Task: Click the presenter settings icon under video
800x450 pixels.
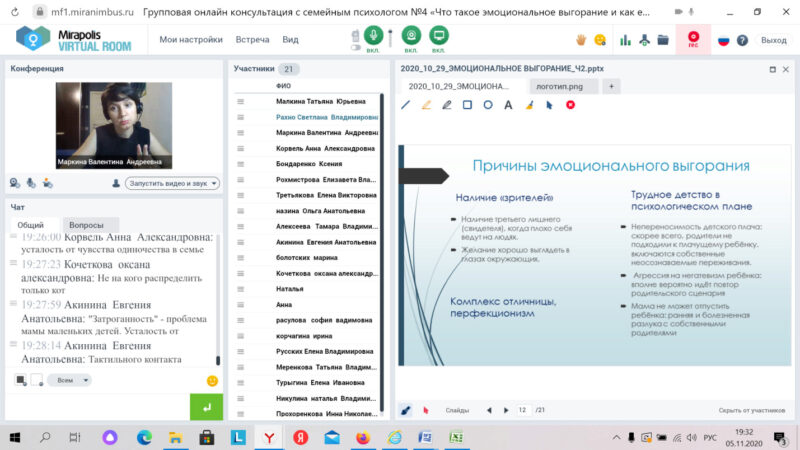Action: pos(47,183)
